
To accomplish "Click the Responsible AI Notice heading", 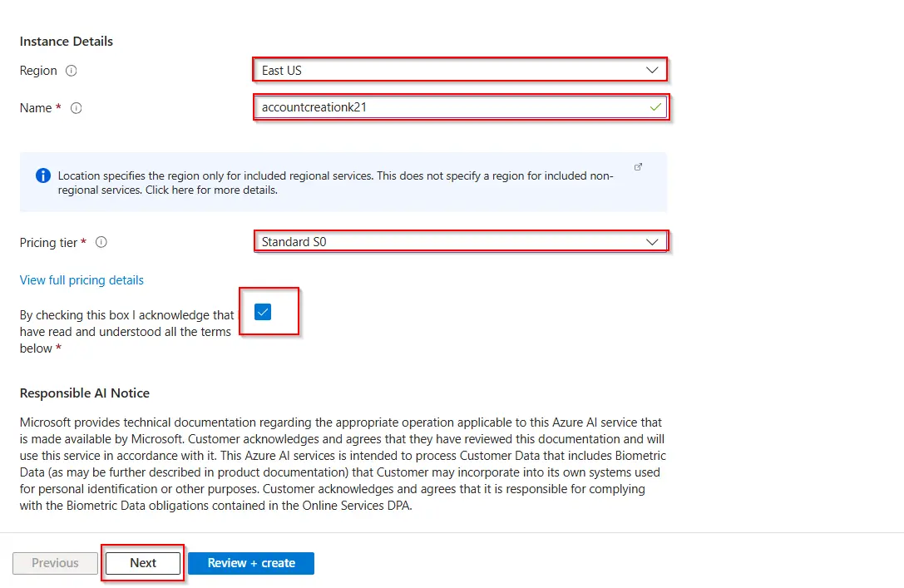I will pyautogui.click(x=85, y=393).
